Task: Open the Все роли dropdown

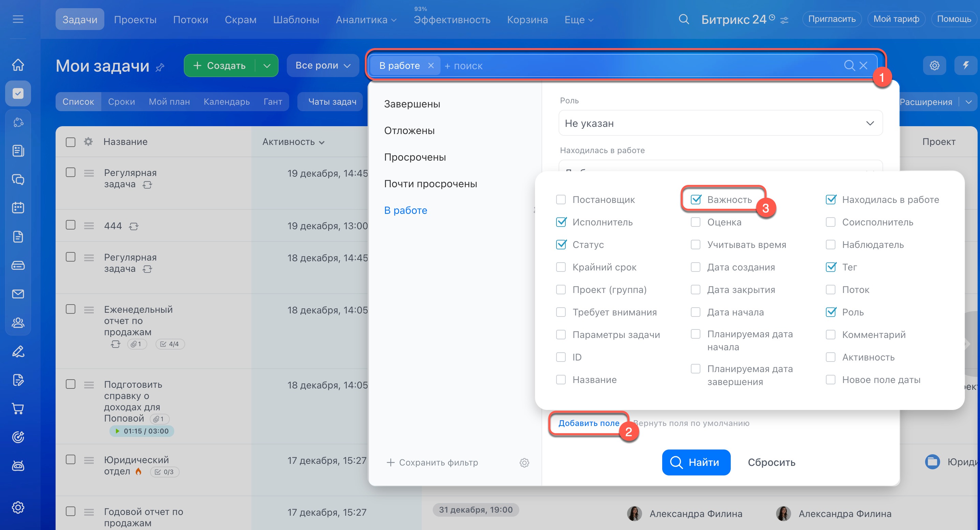Action: pyautogui.click(x=322, y=65)
